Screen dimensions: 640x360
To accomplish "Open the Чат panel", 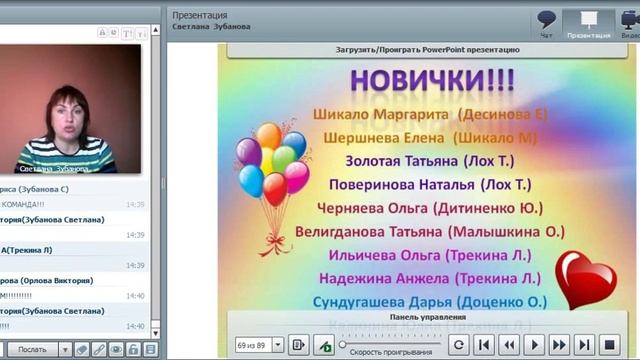I will point(546,24).
